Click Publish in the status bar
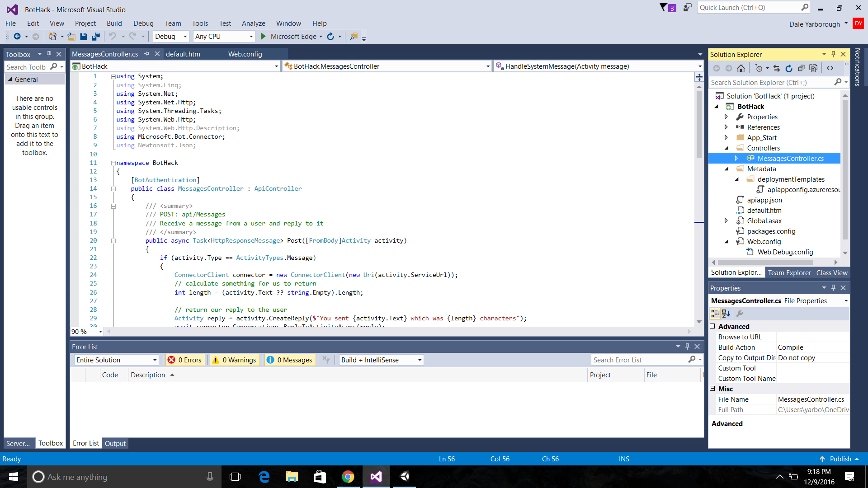 click(840, 459)
